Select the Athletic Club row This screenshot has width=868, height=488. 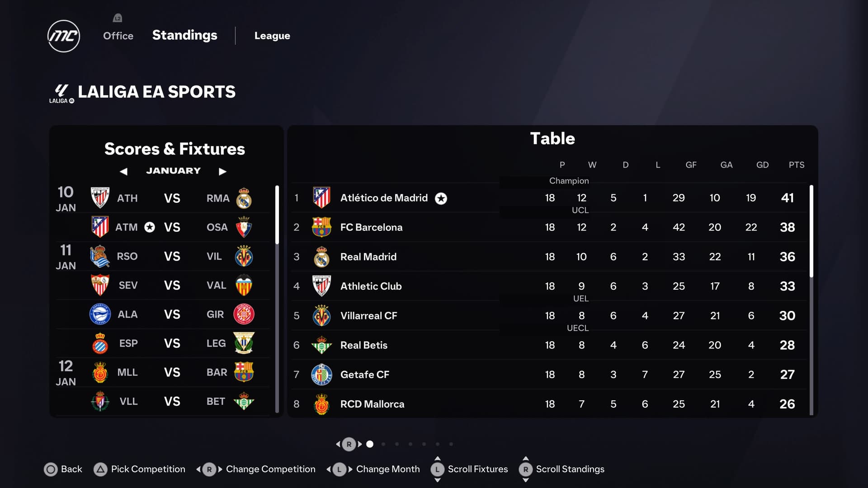(549, 286)
